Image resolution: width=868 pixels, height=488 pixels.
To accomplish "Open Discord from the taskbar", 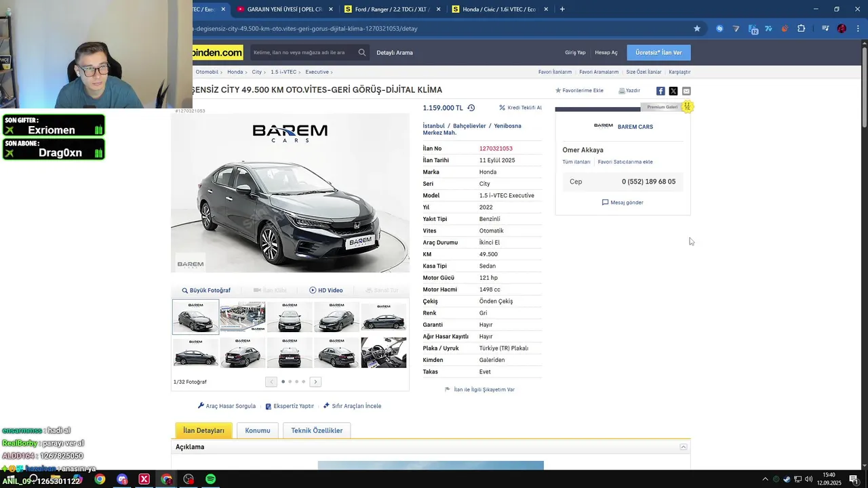I will point(122,479).
